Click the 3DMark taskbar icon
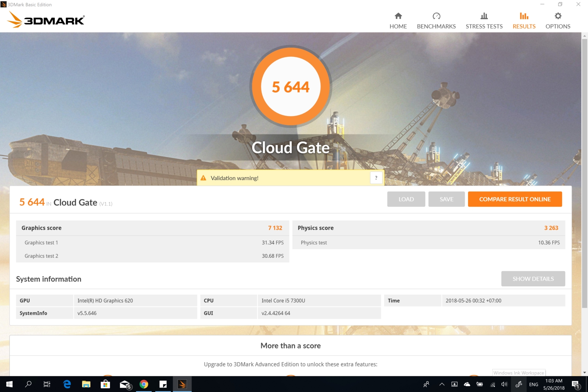The height and width of the screenshot is (392, 588). [182, 384]
